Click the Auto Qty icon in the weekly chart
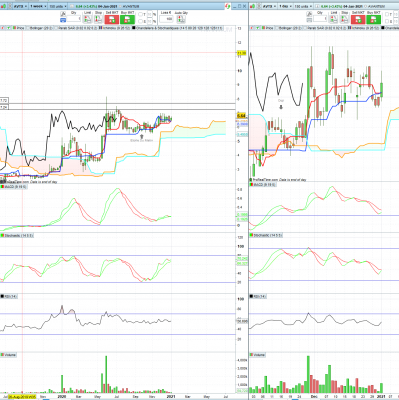Screen dimensions: 399x400 pyautogui.click(x=181, y=19)
